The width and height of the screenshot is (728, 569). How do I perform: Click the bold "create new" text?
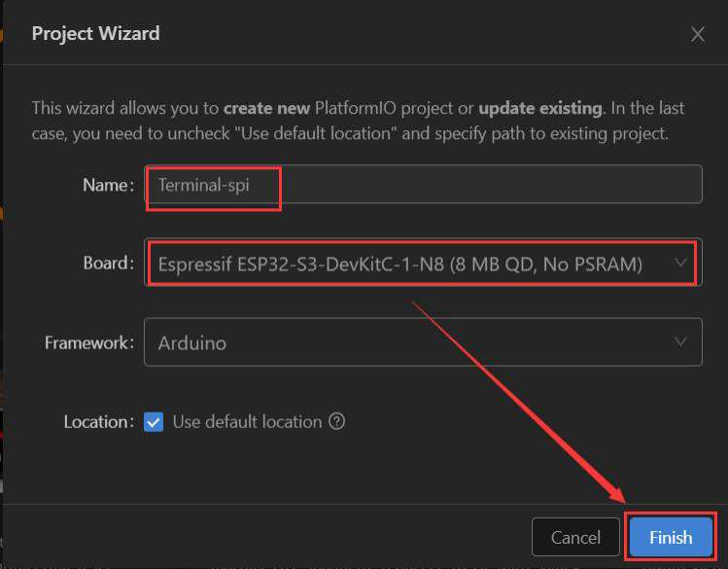click(x=267, y=108)
